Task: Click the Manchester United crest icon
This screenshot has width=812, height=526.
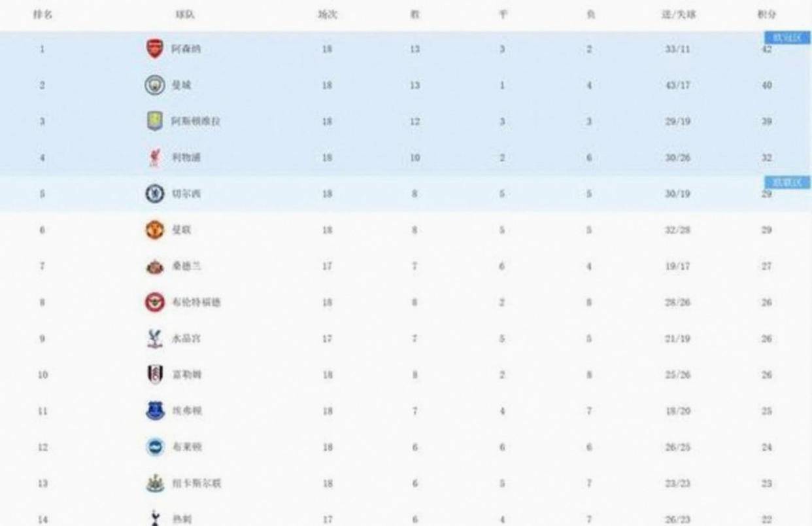Action: point(154,230)
